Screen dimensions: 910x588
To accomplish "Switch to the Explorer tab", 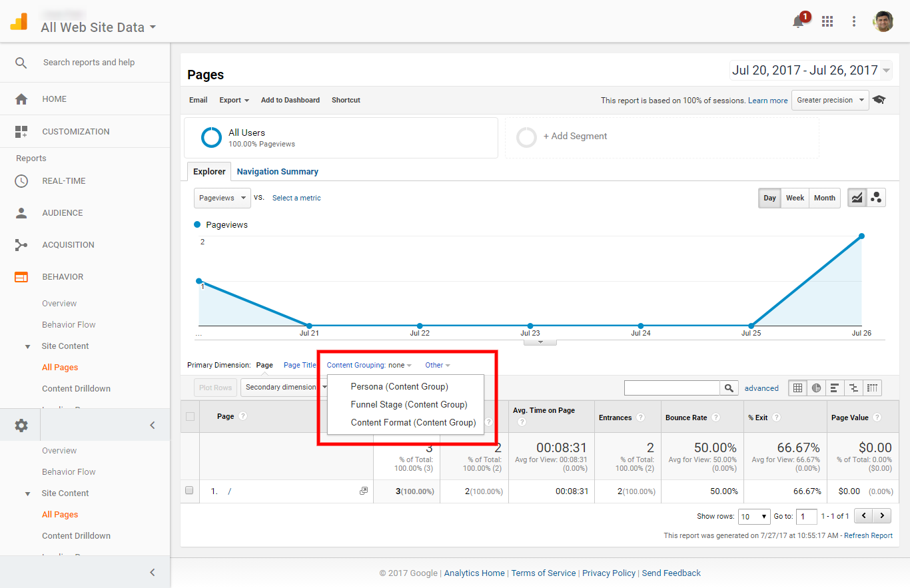I will (x=209, y=171).
